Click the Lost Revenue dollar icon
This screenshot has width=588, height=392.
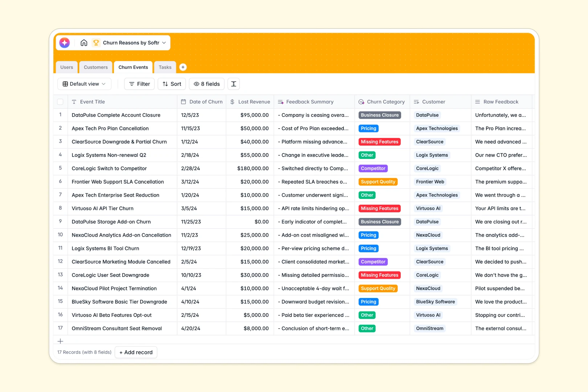pyautogui.click(x=232, y=102)
